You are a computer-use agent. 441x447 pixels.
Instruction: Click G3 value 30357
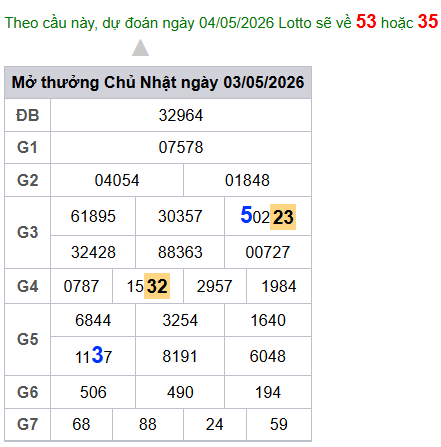click(x=180, y=216)
